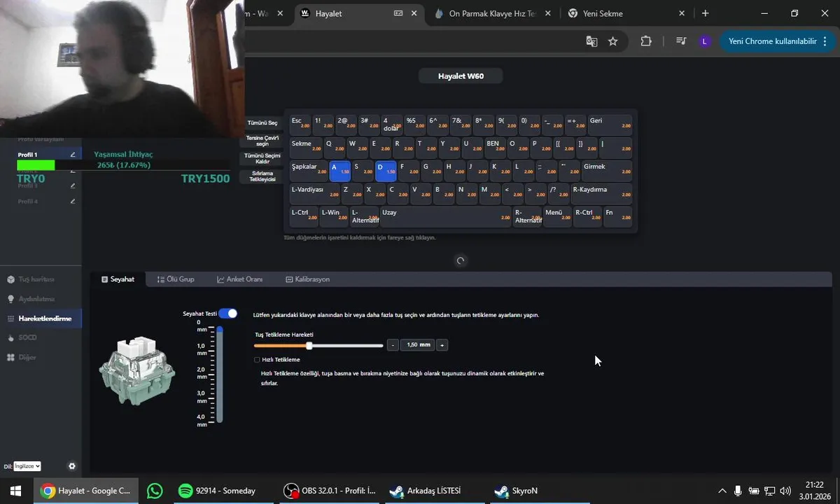840x504 pixels.
Task: Open the volume tray icon
Action: point(785,491)
